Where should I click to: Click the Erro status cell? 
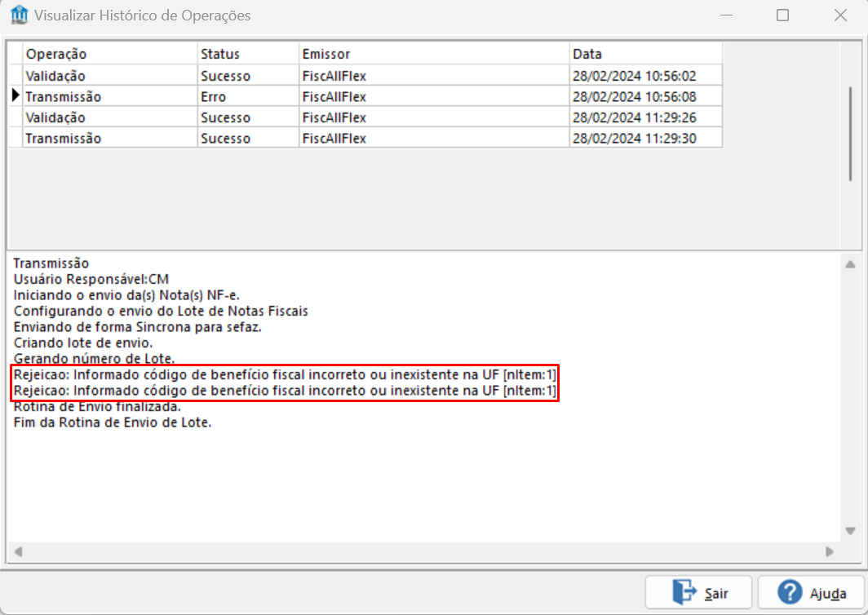pyautogui.click(x=248, y=96)
